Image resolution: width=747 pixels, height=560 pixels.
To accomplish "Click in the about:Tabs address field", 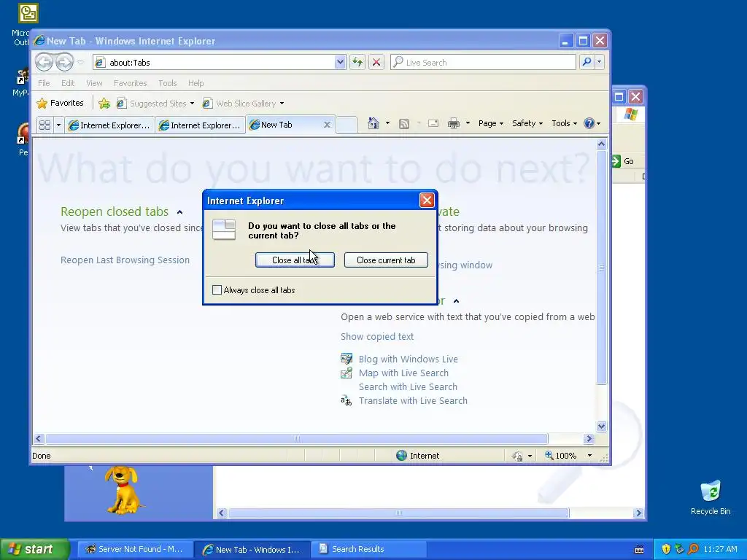I will click(x=214, y=62).
